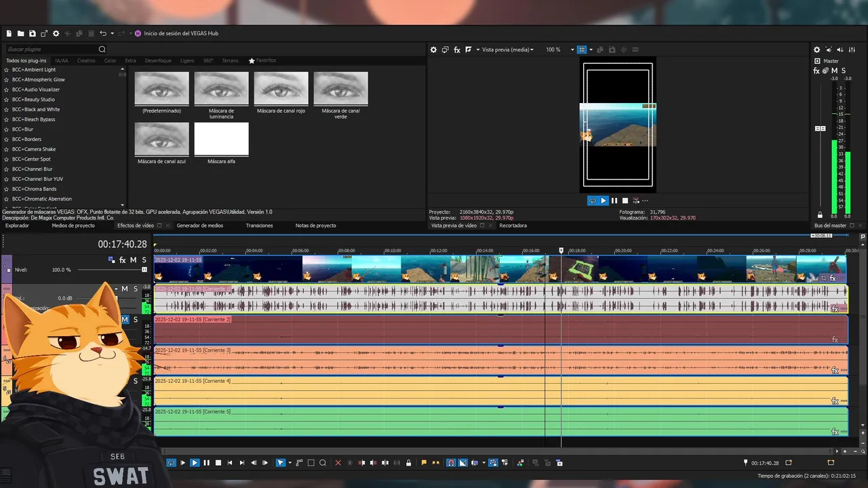This screenshot has width=868, height=488.
Task: Select the normal edit tool in timeline toolbar
Action: pyautogui.click(x=280, y=463)
